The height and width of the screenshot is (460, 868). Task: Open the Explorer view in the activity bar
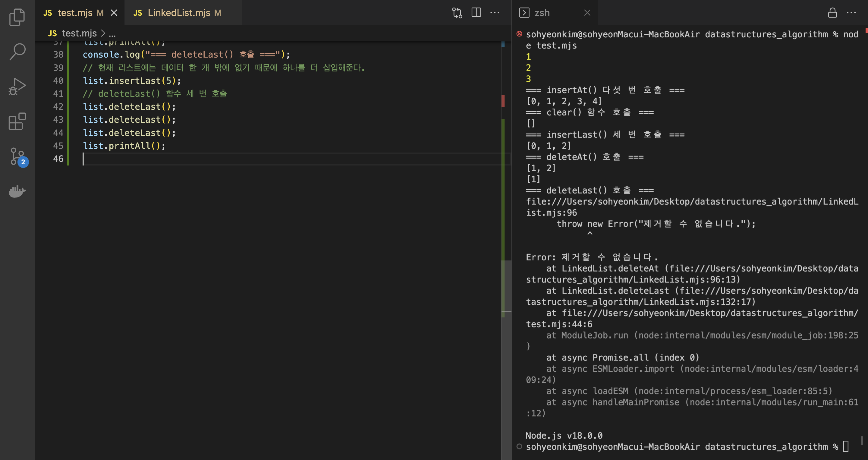point(17,17)
